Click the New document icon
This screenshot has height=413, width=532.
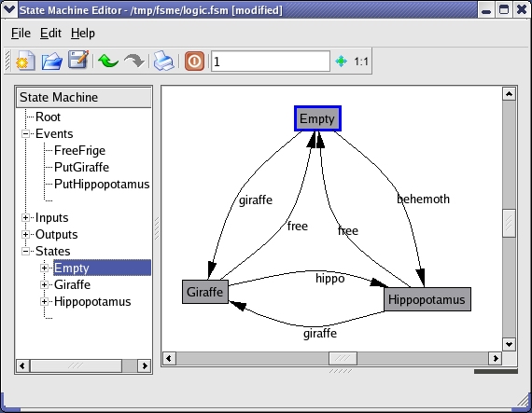[25, 62]
